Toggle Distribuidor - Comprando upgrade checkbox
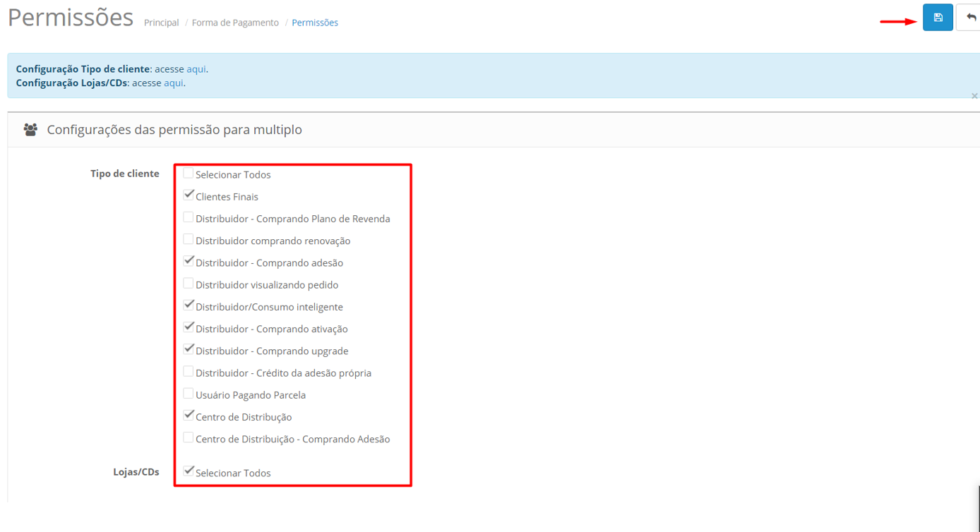The width and height of the screenshot is (980, 532). (189, 350)
